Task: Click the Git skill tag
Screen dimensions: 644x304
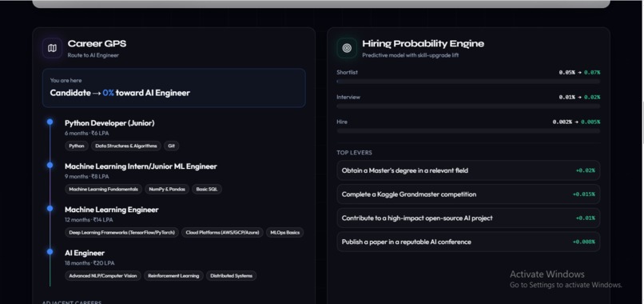Action: pos(171,146)
